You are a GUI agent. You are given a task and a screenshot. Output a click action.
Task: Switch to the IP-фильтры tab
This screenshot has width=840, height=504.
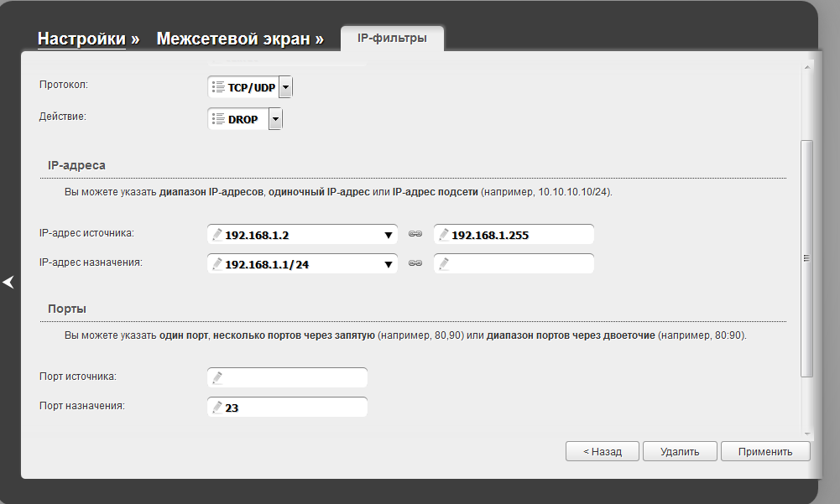tap(392, 39)
